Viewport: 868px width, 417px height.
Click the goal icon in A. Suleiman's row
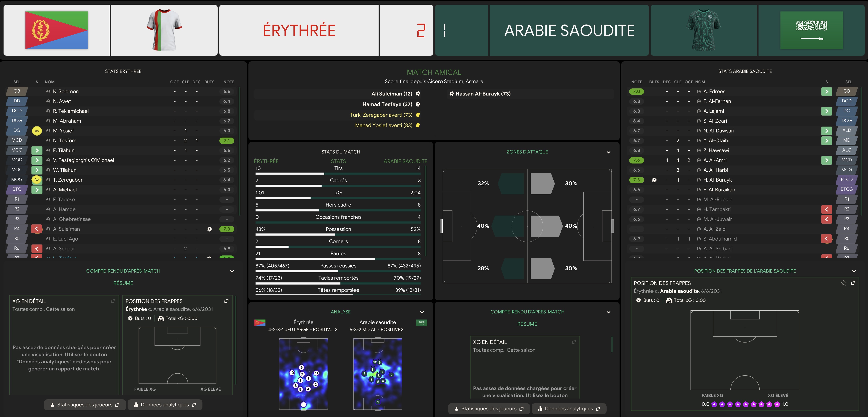[x=209, y=229]
